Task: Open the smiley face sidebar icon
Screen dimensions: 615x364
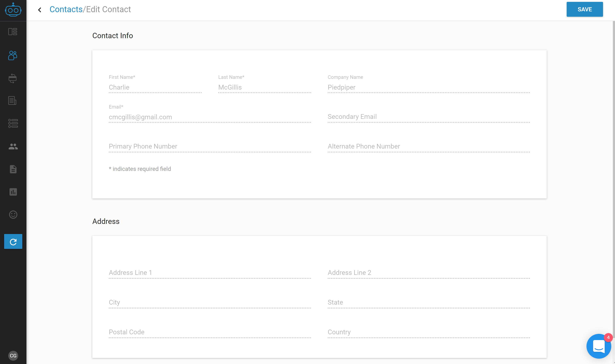Action: coord(13,215)
